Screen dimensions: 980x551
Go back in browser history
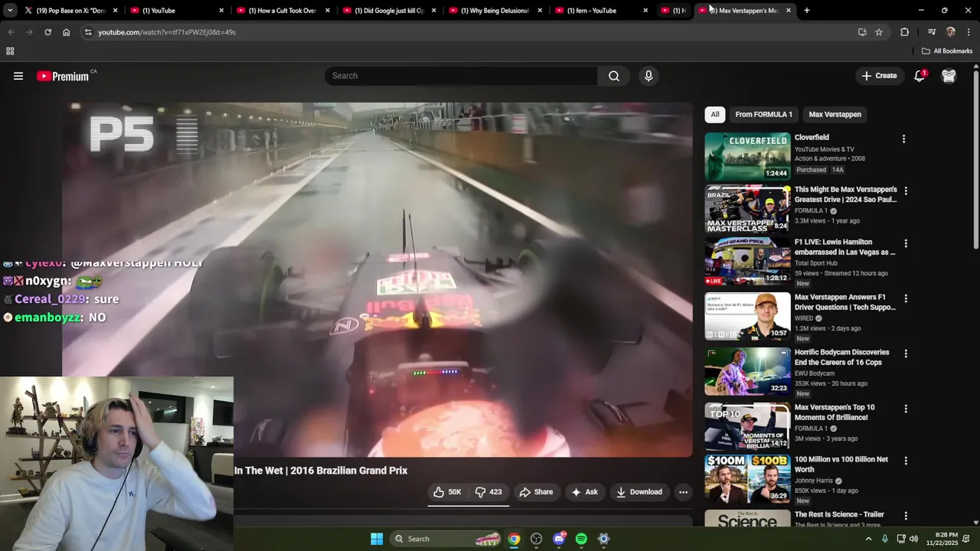click(11, 32)
